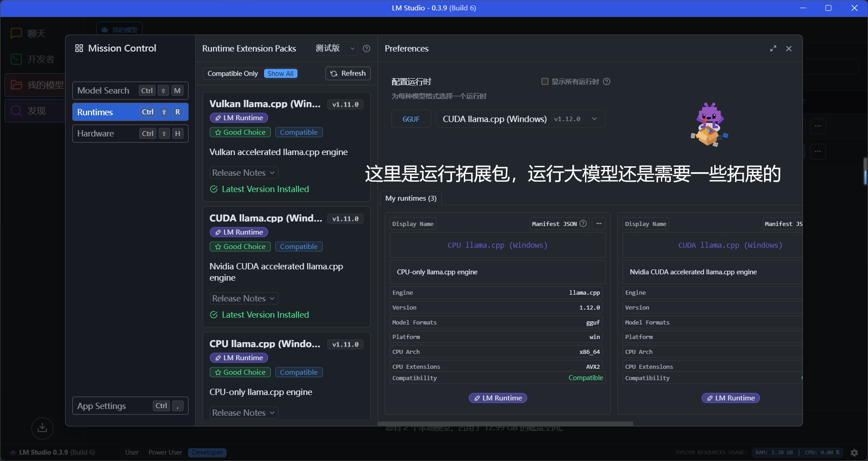Screen dimensions: 868x461
Task: Click the CPU usage indicator in status bar
Action: tap(822, 452)
